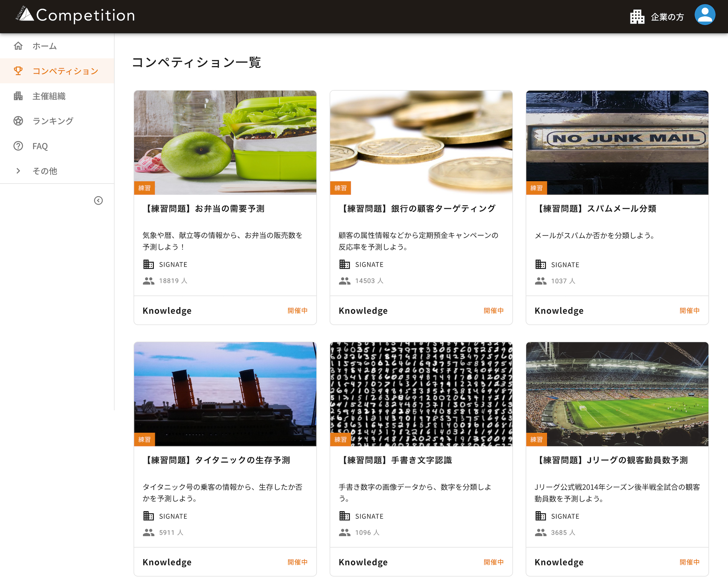Click the coins image for bank targeting
Image resolution: width=728 pixels, height=583 pixels.
click(421, 142)
